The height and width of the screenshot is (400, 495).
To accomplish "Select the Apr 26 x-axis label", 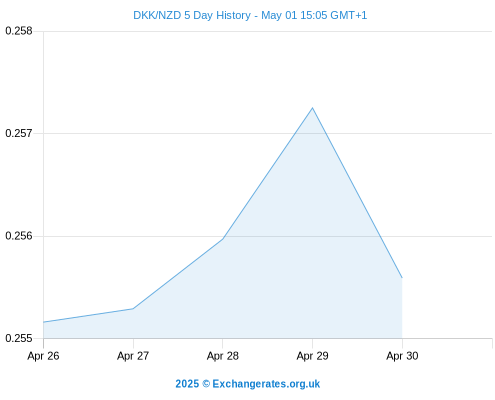I will [x=43, y=356].
